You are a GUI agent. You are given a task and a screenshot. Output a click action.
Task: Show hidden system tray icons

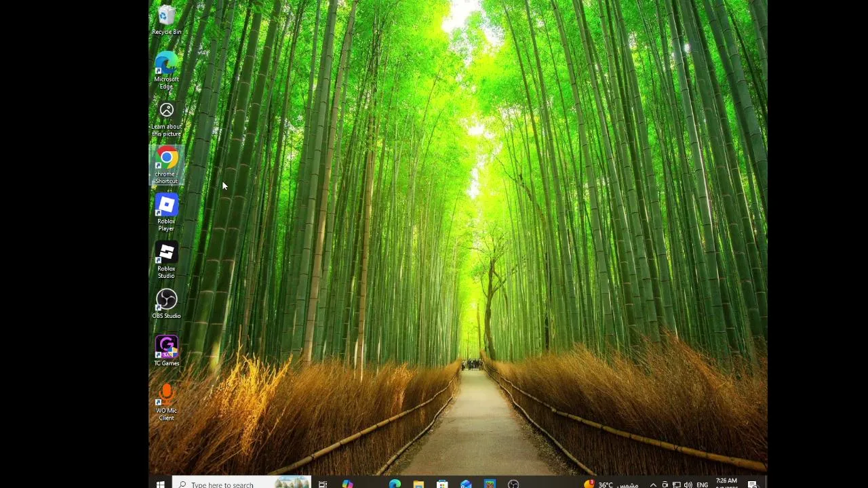653,484
